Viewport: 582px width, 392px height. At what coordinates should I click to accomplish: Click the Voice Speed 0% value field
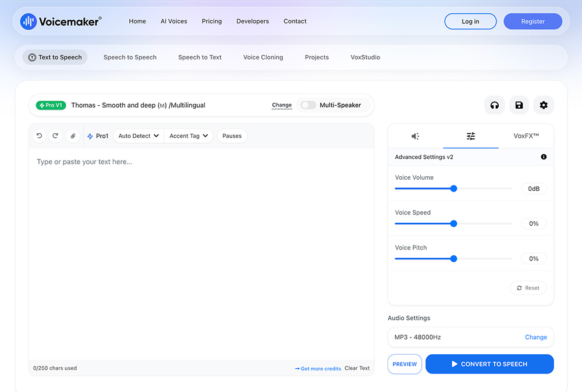click(x=534, y=224)
